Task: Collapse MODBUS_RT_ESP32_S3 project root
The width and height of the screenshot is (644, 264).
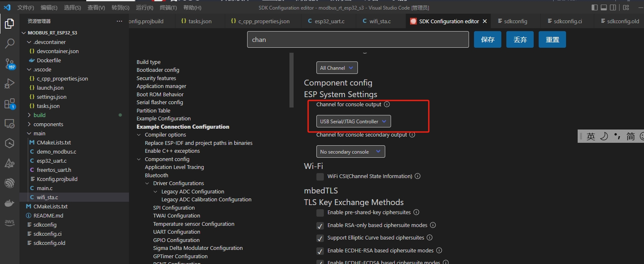Action: pos(24,33)
